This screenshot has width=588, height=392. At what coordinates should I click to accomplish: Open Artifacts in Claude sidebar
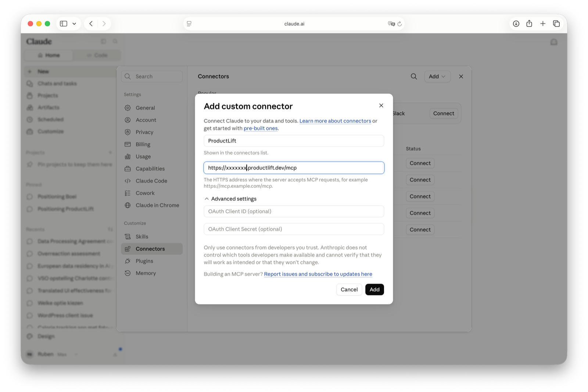coord(70,108)
